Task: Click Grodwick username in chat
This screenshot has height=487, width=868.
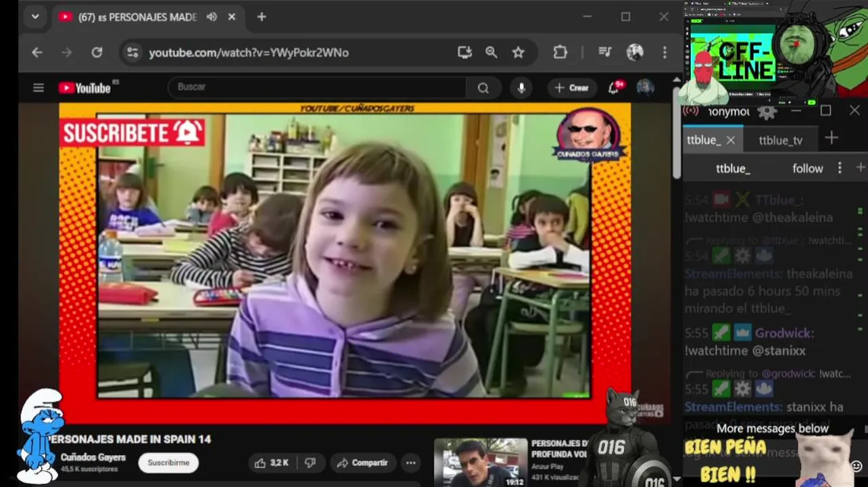Action: click(x=785, y=333)
